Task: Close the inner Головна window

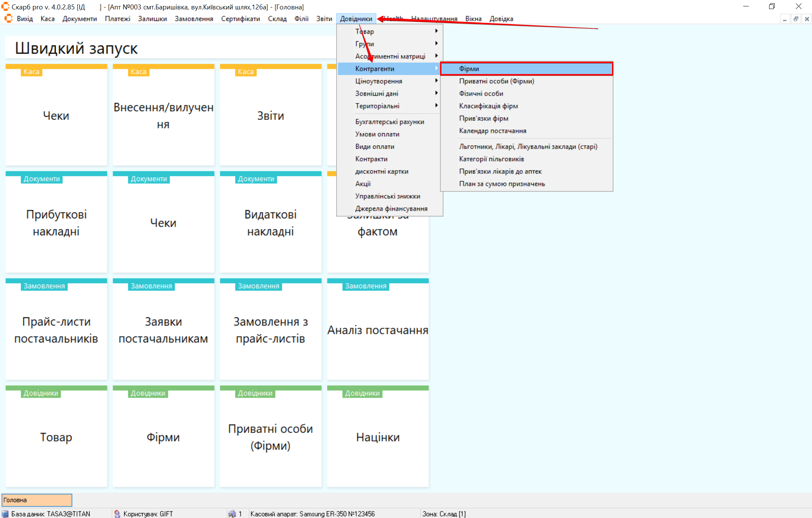Action: [807, 19]
